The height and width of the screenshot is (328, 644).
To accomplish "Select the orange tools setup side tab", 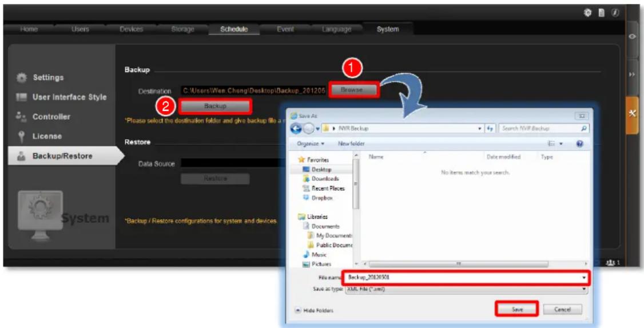I will 632,114.
